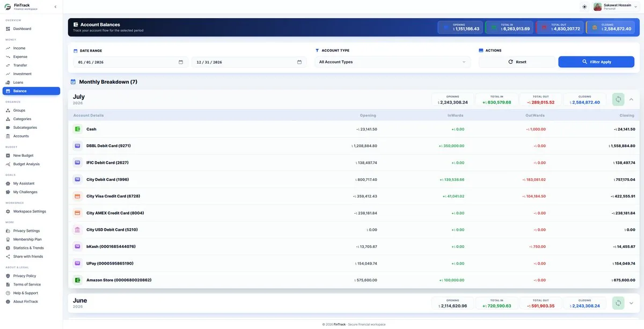Image resolution: width=644 pixels, height=329 pixels.
Task: Open Privacy Settings
Action: pyautogui.click(x=31, y=231)
